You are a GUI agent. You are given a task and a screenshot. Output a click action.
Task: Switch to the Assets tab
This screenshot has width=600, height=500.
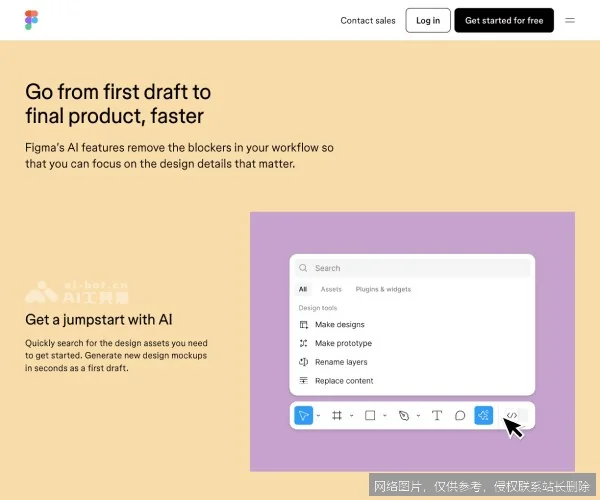pyautogui.click(x=331, y=289)
